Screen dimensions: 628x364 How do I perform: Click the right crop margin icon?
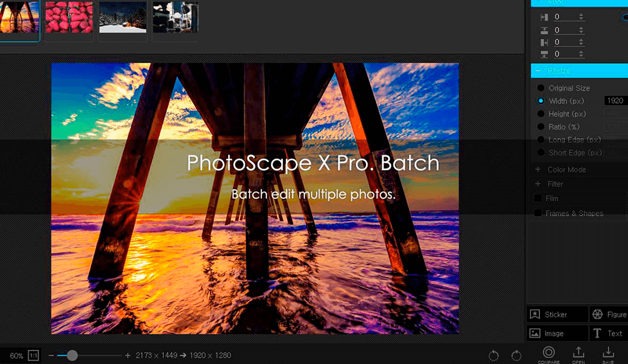(x=544, y=43)
